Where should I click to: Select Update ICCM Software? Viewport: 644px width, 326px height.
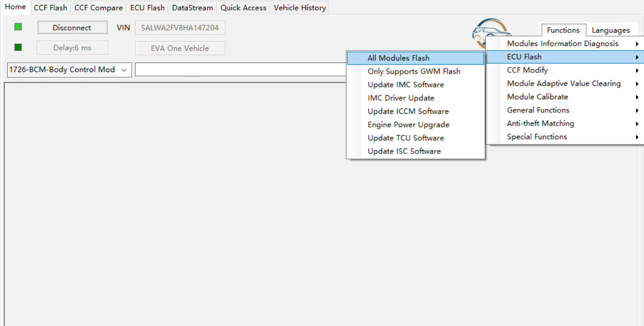416,111
